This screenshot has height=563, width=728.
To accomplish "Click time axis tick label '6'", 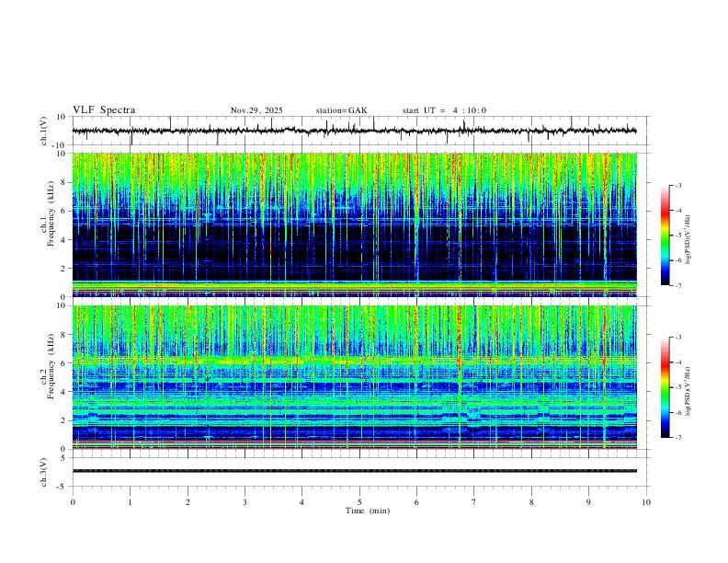I will point(416,502).
